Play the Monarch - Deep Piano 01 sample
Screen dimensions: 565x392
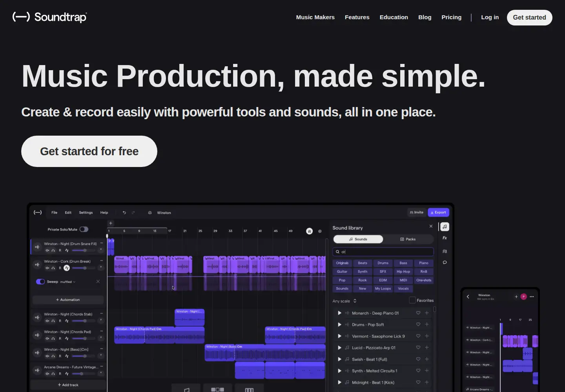[339, 313]
